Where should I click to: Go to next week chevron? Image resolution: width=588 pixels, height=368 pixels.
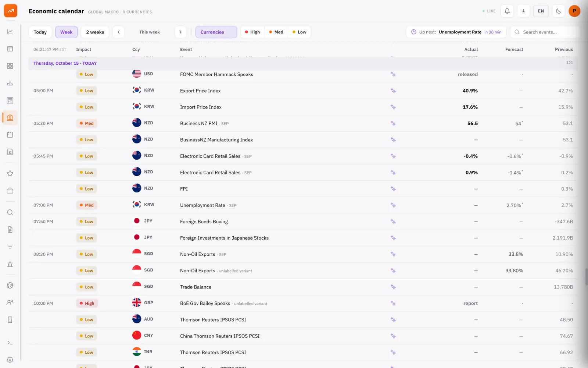point(180,32)
